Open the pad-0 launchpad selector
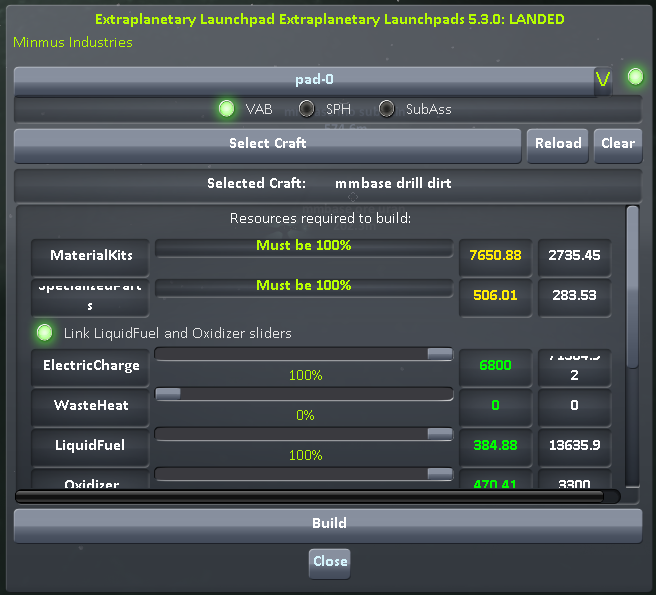The height and width of the screenshot is (595, 656). [304, 80]
